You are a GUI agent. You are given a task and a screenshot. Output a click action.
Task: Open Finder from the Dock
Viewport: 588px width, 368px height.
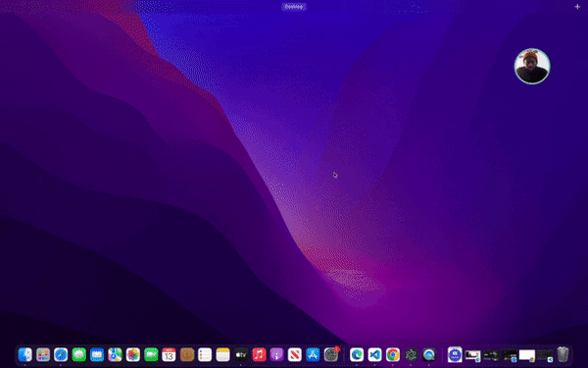[25, 354]
